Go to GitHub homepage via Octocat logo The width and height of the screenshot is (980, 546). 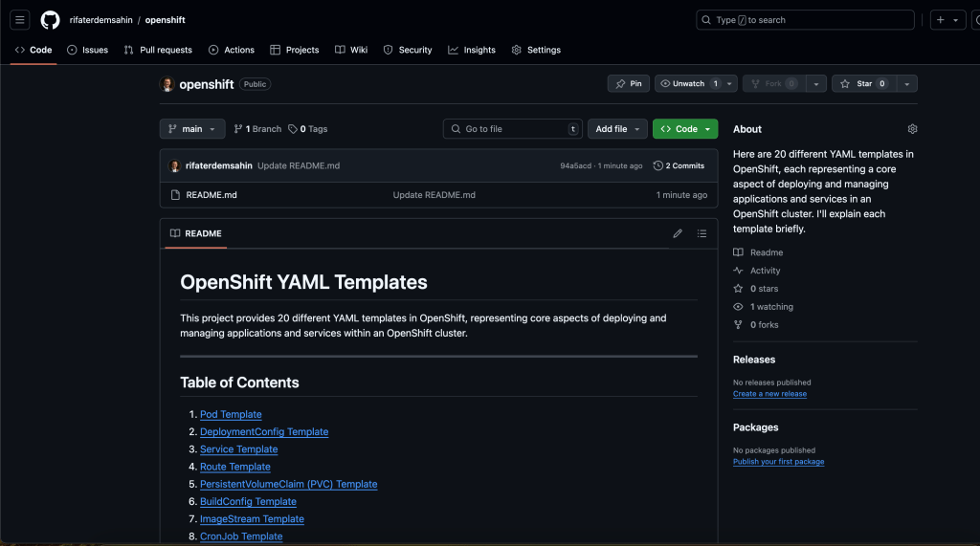50,20
